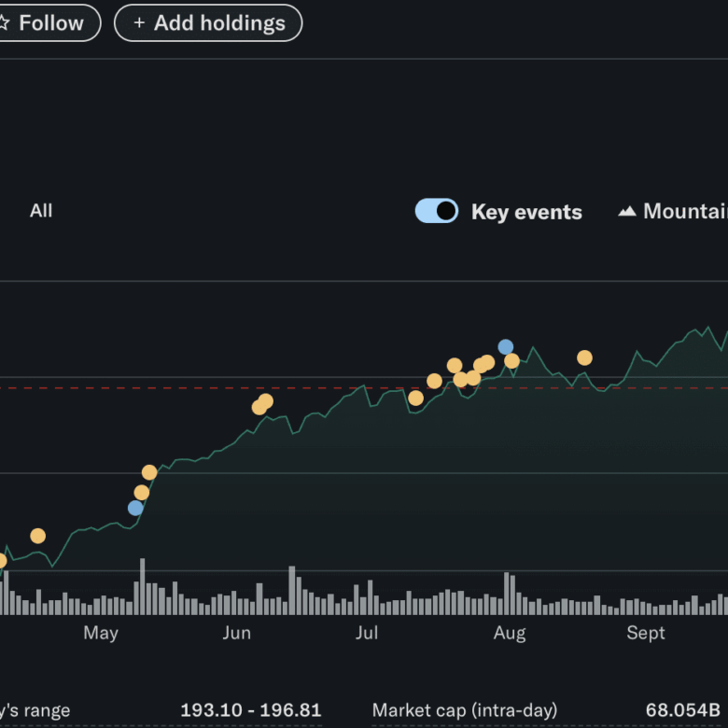Toggle the Key events switch off

click(436, 211)
